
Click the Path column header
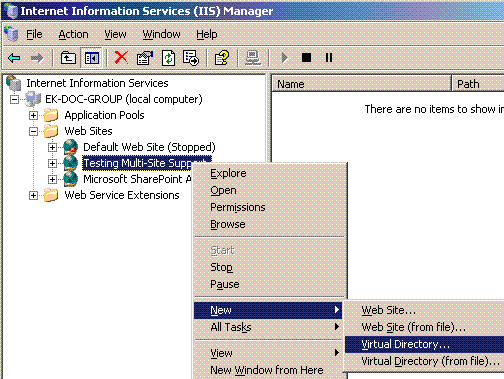point(478,84)
